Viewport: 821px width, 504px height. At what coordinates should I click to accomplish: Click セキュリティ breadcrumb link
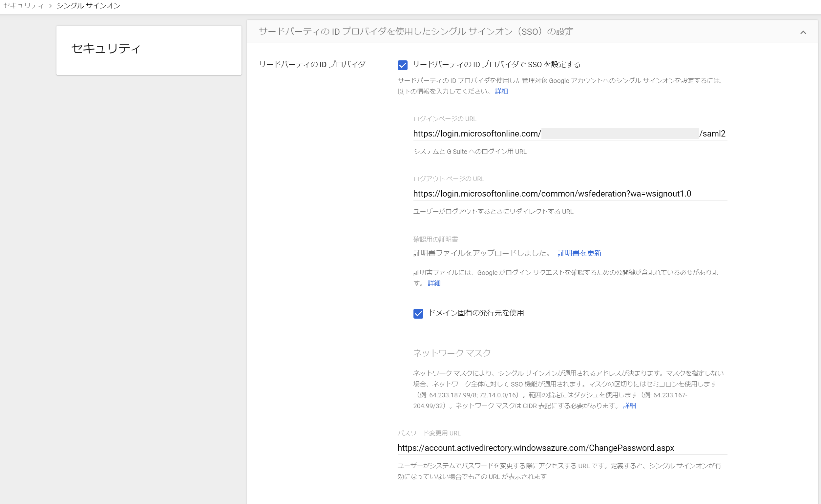click(23, 6)
